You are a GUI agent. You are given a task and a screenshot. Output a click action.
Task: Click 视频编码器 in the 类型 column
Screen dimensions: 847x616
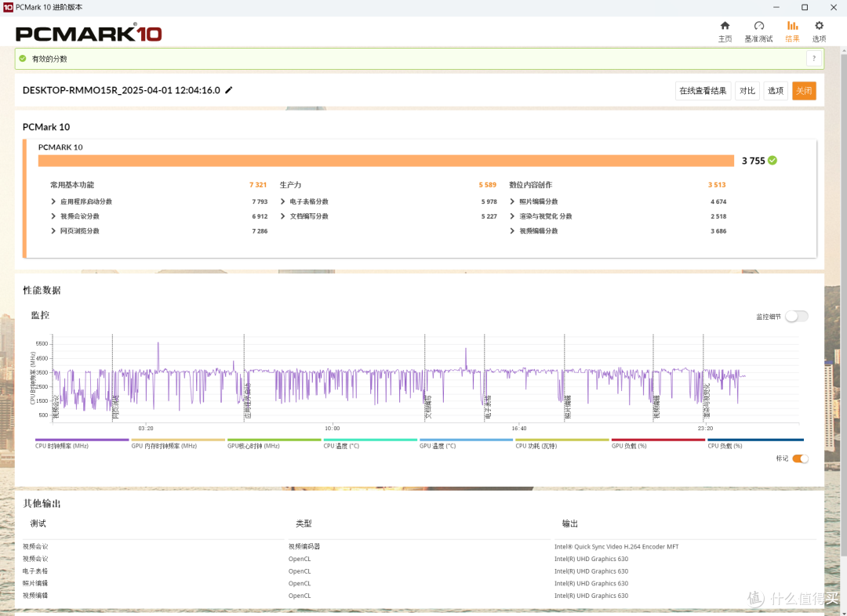pos(304,546)
